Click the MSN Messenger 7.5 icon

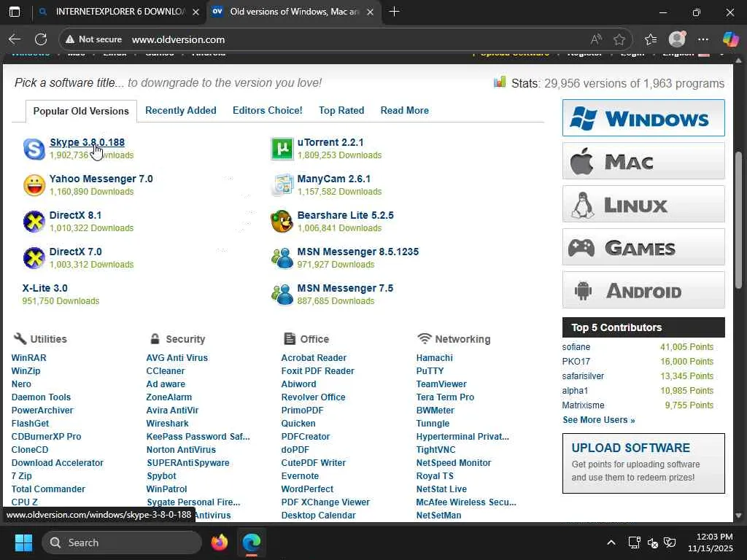click(282, 295)
